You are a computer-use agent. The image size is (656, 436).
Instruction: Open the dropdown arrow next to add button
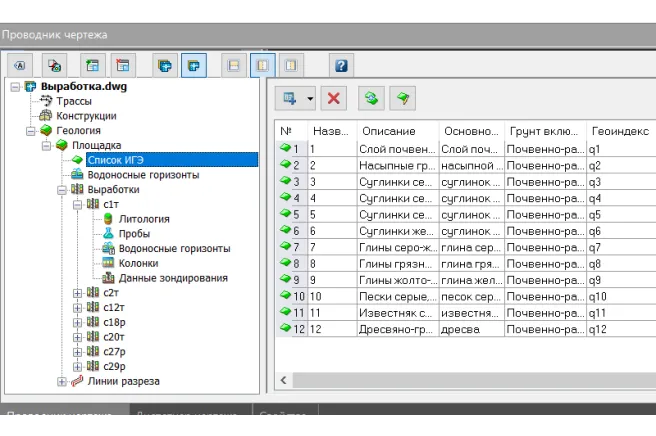tap(310, 98)
